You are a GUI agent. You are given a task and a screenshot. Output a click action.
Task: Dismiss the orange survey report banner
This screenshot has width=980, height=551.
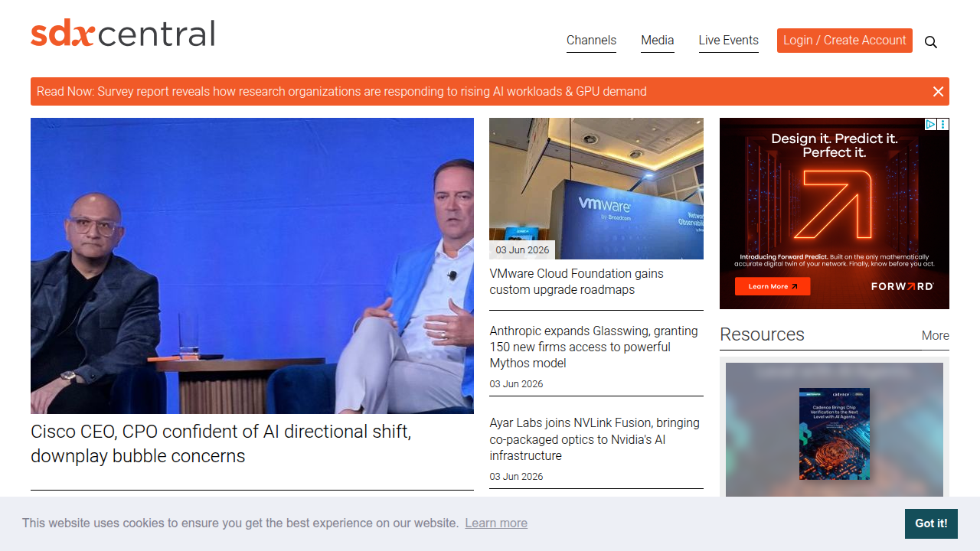pyautogui.click(x=938, y=92)
